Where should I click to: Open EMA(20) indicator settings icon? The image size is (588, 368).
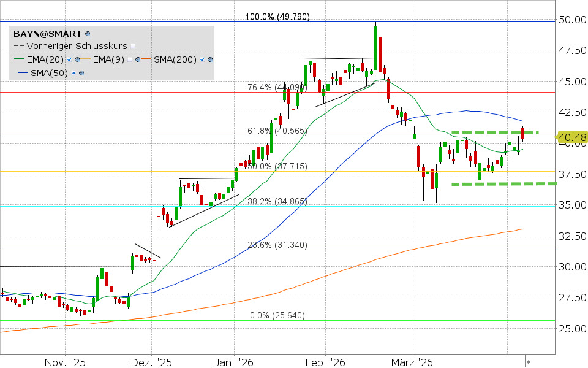click(x=77, y=59)
